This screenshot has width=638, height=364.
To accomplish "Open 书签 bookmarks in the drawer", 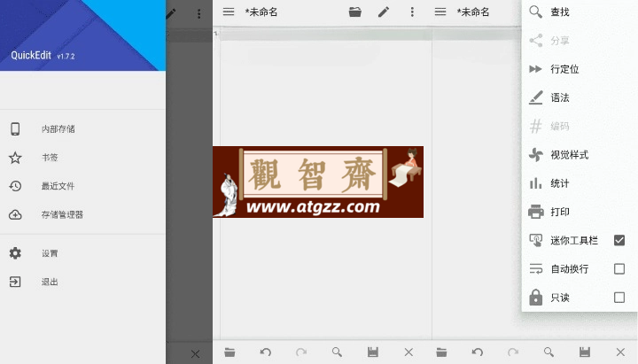I will coord(82,158).
